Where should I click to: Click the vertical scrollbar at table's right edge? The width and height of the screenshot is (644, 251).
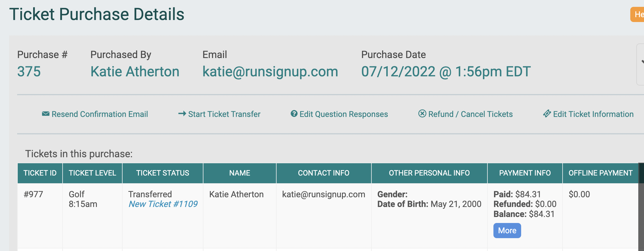641,207
